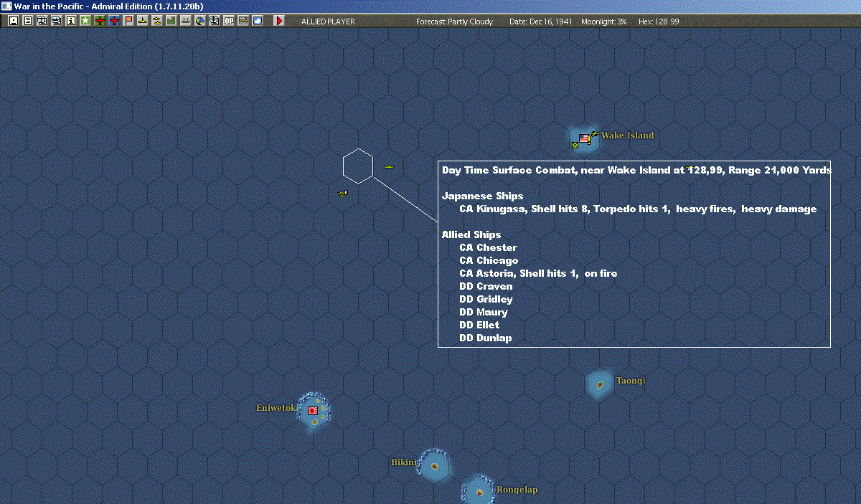Click the Bikini atoll hex

[434, 466]
